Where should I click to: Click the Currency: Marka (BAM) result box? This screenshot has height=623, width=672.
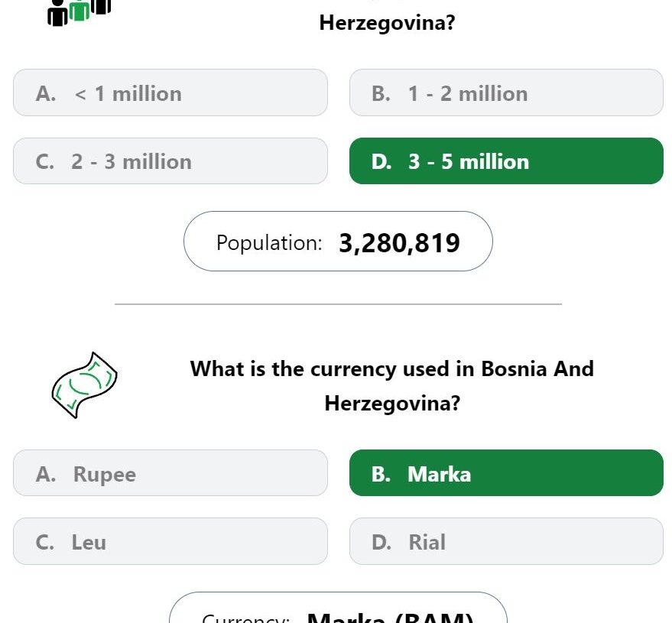tap(338, 608)
